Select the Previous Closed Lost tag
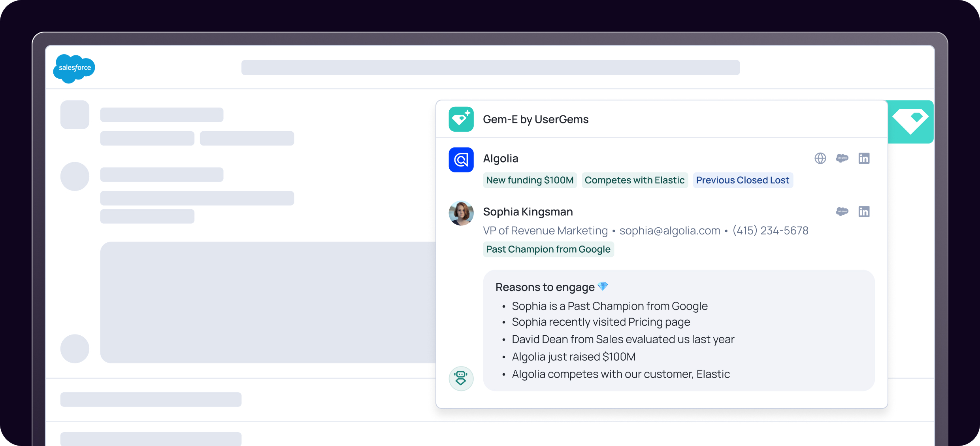The width and height of the screenshot is (980, 446). coord(743,180)
